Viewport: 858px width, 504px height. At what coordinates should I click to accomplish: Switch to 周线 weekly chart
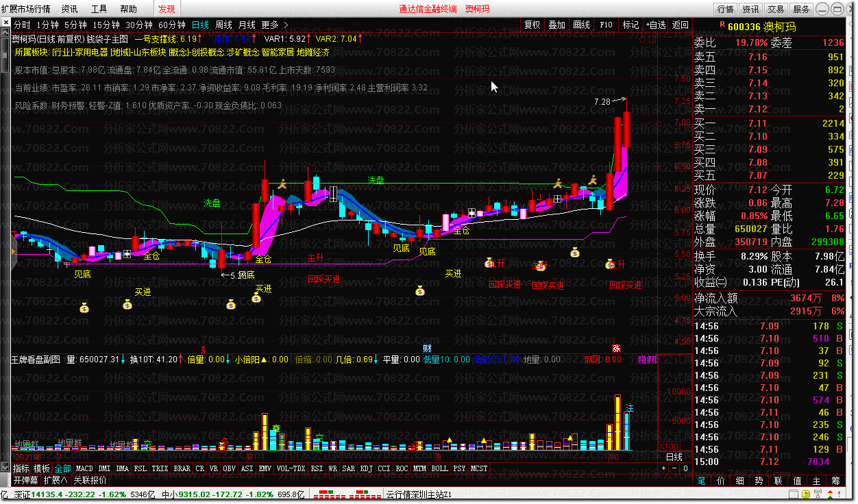click(223, 25)
